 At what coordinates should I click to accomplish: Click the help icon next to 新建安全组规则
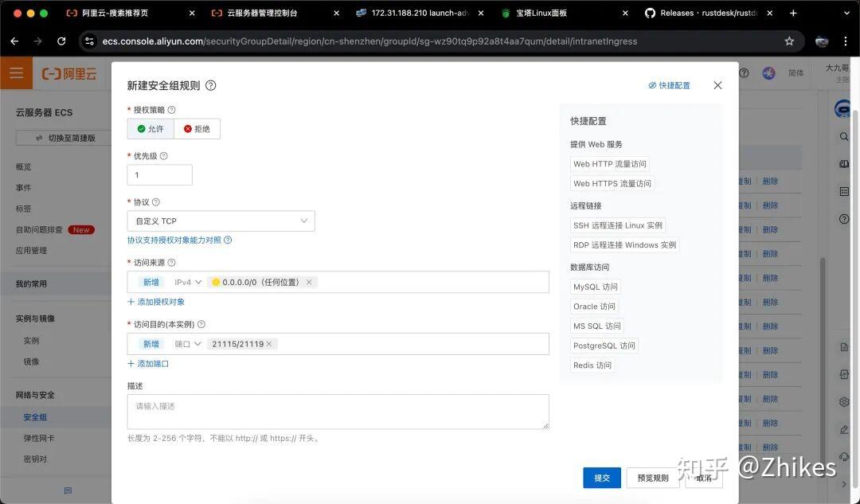pos(211,86)
